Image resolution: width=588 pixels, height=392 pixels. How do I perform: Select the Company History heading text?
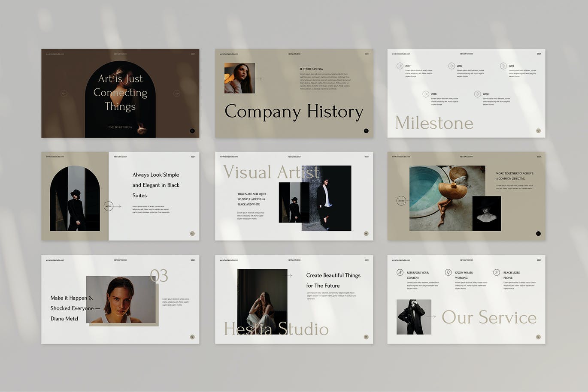tap(294, 112)
